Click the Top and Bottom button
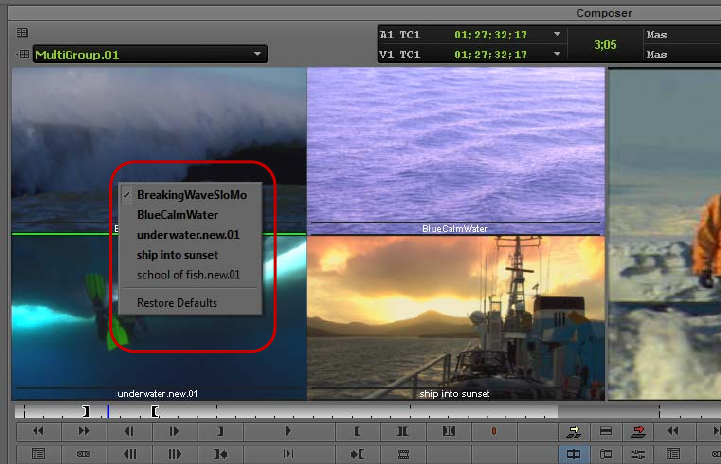This screenshot has width=721, height=464. coord(606,431)
